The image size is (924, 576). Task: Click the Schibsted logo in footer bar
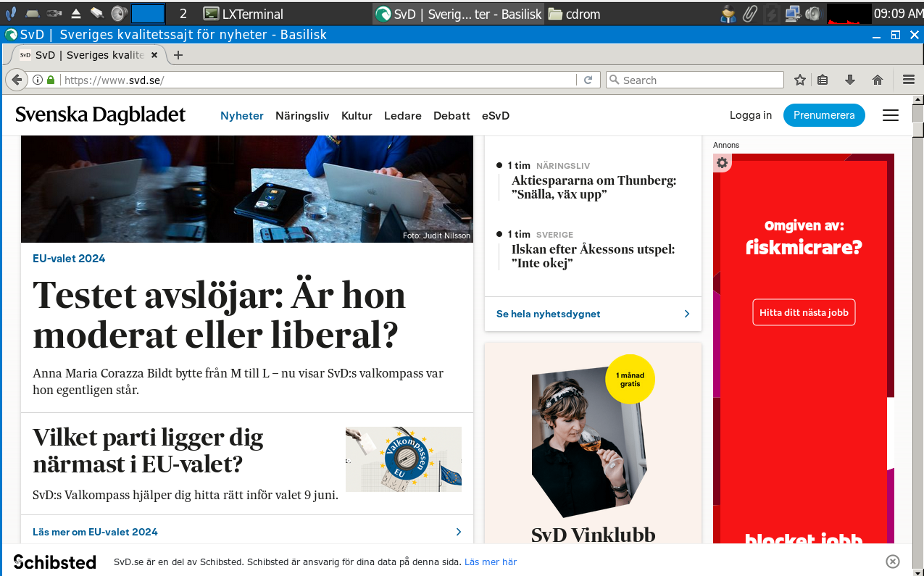pos(54,562)
